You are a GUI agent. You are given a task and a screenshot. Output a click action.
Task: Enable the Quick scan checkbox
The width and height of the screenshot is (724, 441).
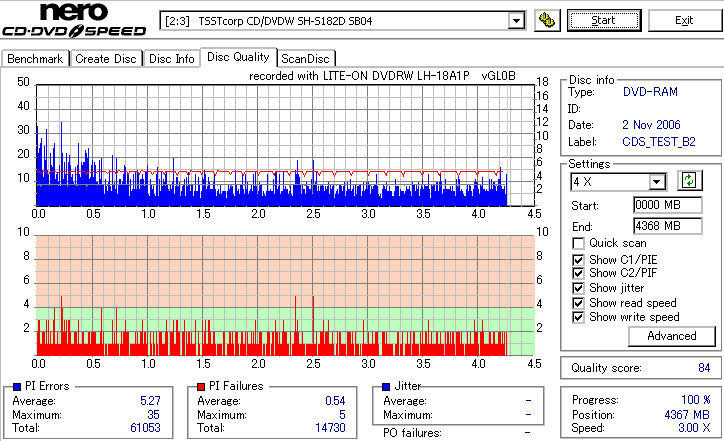[578, 243]
